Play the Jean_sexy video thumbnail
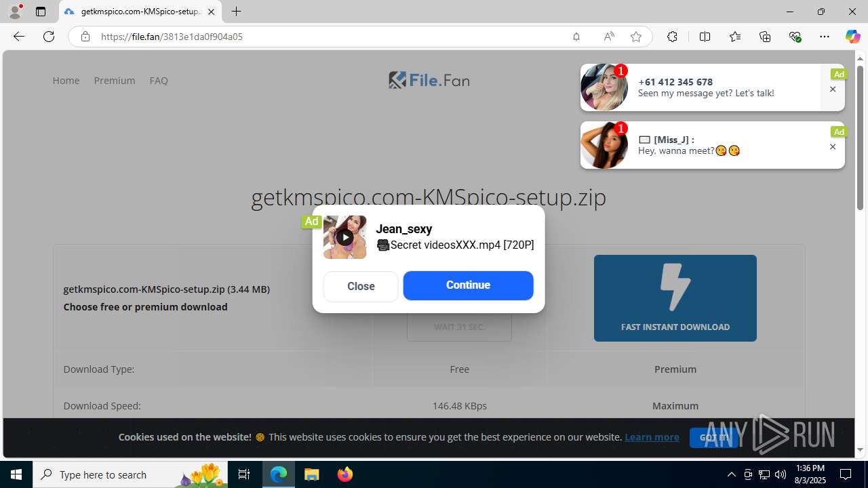Screen dimensions: 868x488 (x=344, y=237)
